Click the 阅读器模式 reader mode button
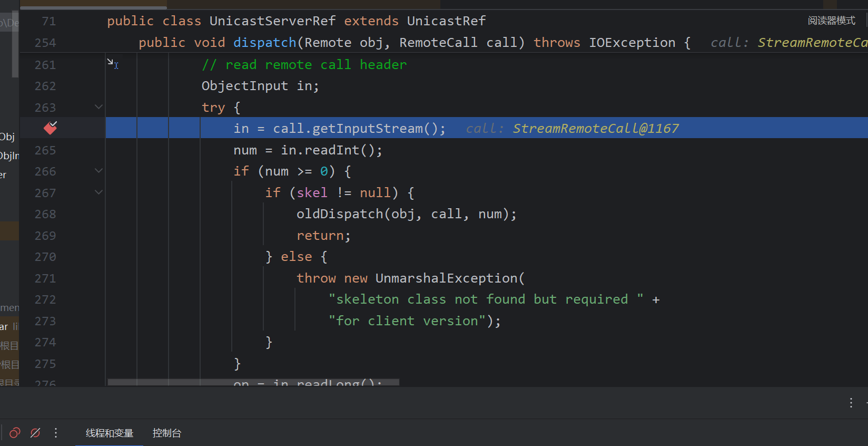The image size is (868, 446). click(832, 21)
